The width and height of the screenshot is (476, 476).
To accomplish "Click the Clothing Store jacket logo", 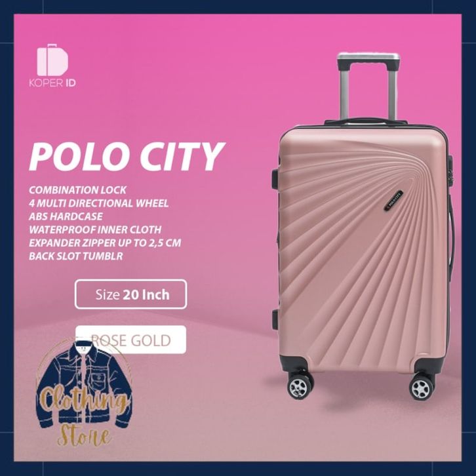I will (x=85, y=393).
